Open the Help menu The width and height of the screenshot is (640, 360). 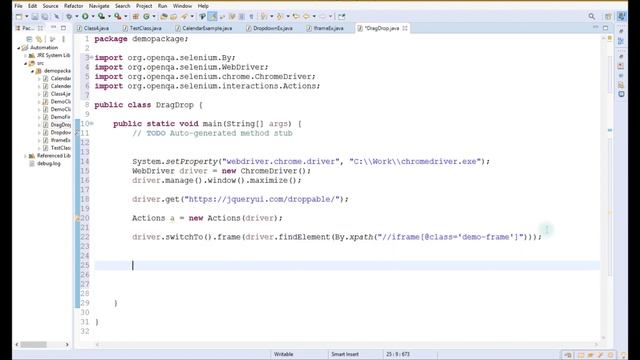(x=203, y=6)
